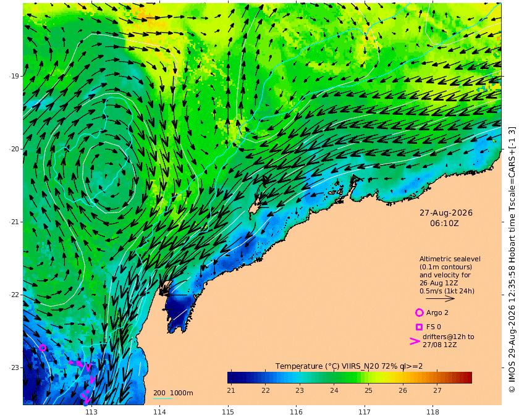Click the magenta FS square in the legend
This screenshot has width=519, height=420.
(419, 327)
